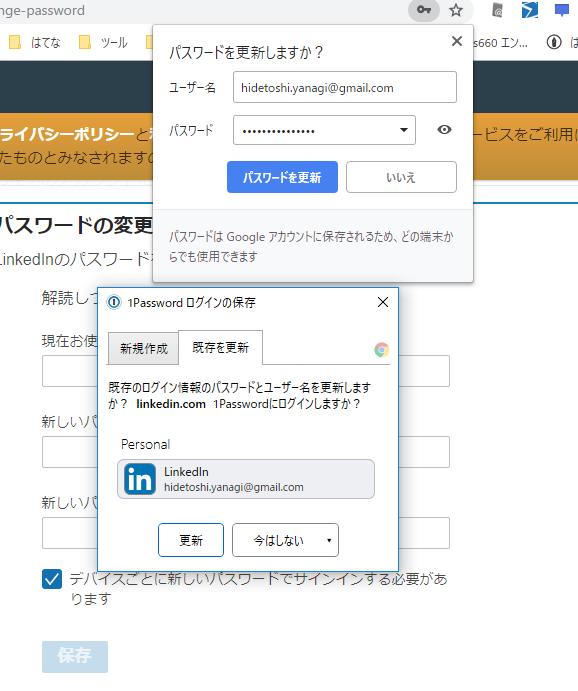Expand the 今はしない dropdown arrow
The height and width of the screenshot is (691, 578).
tap(329, 540)
